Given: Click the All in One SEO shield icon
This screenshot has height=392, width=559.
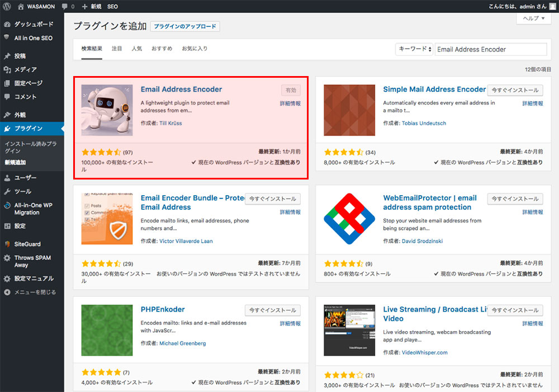Looking at the screenshot, I should (6, 37).
